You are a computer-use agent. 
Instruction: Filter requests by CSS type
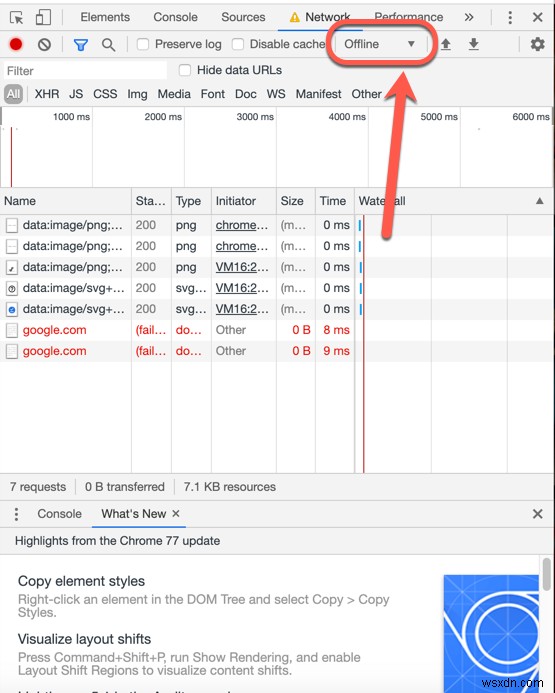[x=105, y=94]
